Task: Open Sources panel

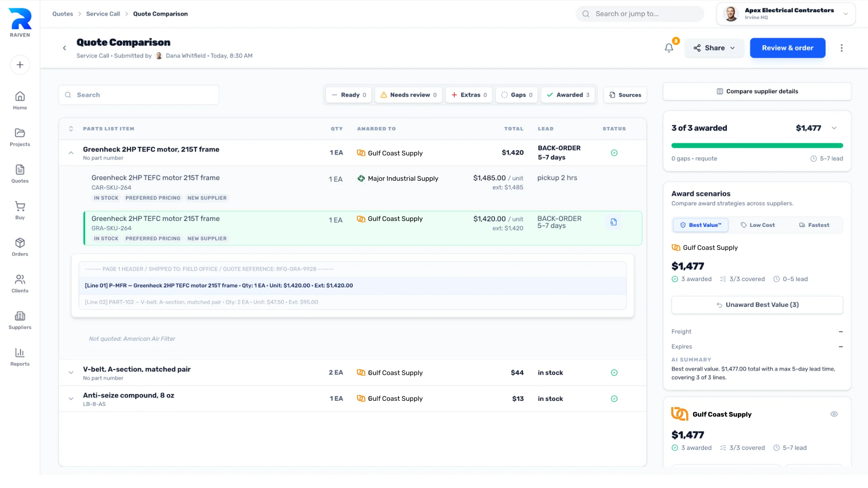Action: tap(625, 95)
